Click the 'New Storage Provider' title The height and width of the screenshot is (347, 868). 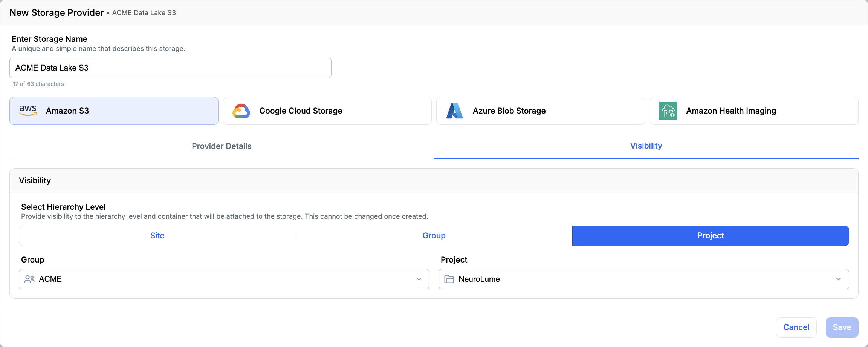point(57,13)
